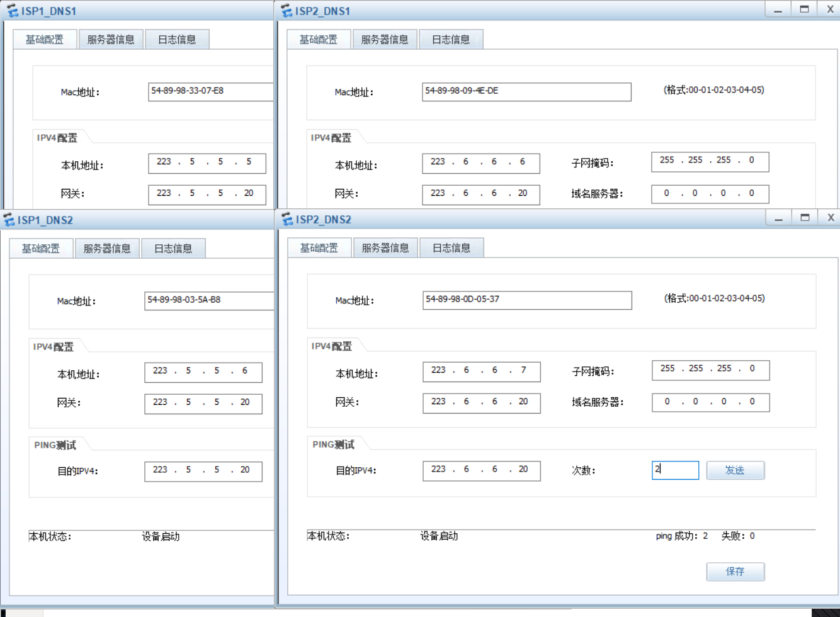The width and height of the screenshot is (840, 617).
Task: Click 域名服务器 field in ISP2_DNS2 window
Action: [x=711, y=402]
